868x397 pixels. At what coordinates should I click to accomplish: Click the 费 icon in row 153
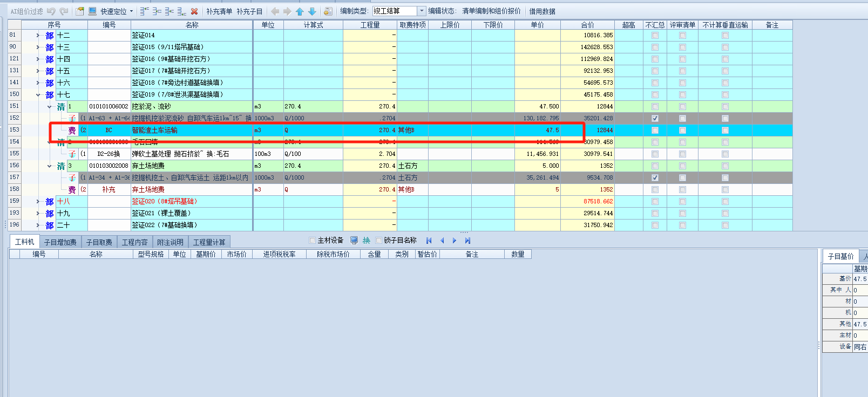72,131
